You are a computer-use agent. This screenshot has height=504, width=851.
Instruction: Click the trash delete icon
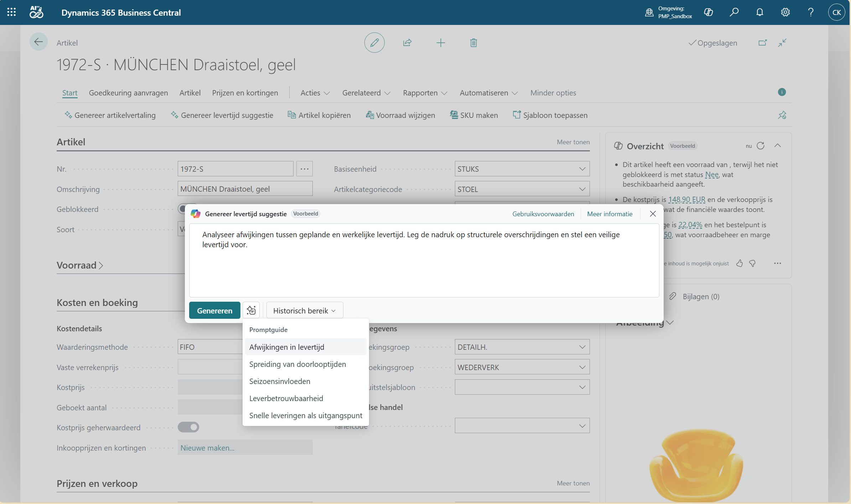tap(473, 43)
